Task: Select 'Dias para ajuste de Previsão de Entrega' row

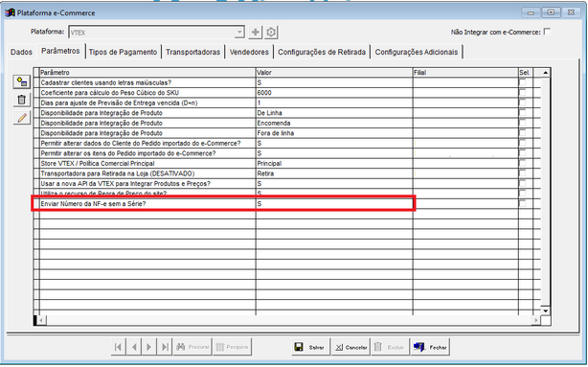Action: click(286, 103)
